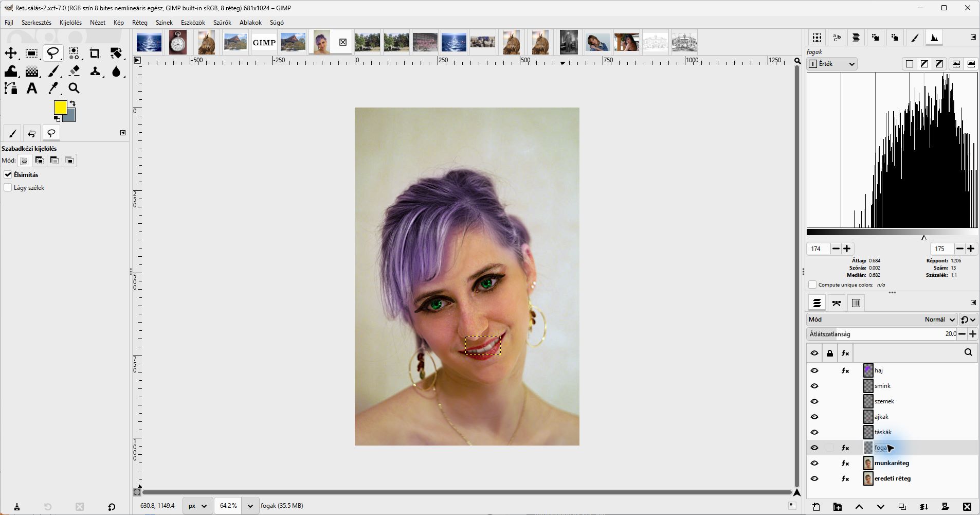Viewport: 980px width, 515px height.
Task: Duplicate the current layer
Action: pos(902,507)
